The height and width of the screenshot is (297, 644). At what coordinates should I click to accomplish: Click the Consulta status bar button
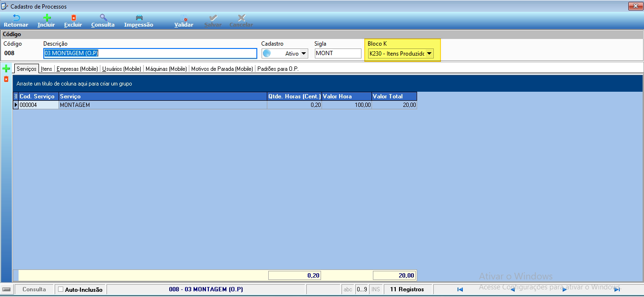pos(34,289)
